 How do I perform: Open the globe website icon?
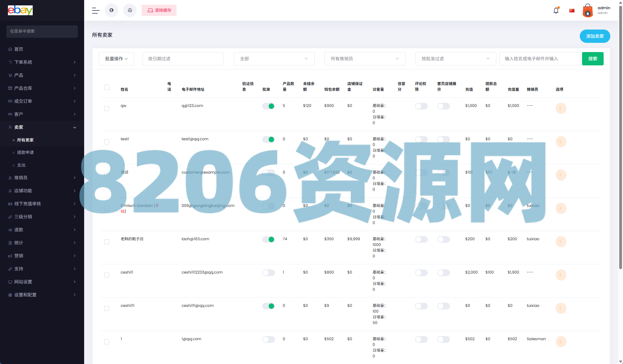point(111,10)
